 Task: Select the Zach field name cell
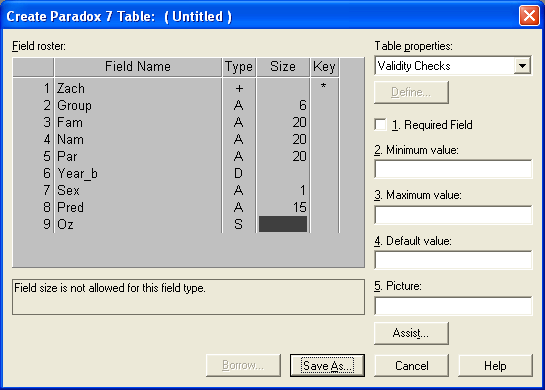(138, 88)
